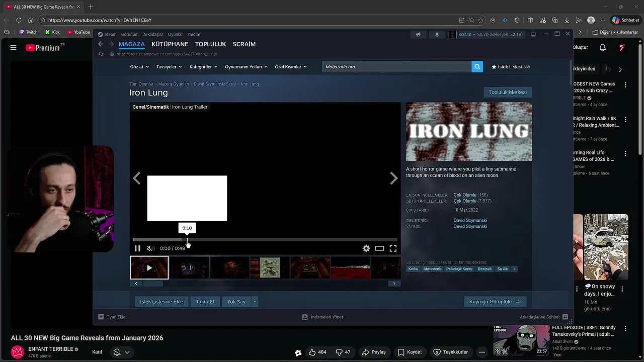Open the TOPLULUK tab in Steam
644x362 pixels.
211,44
